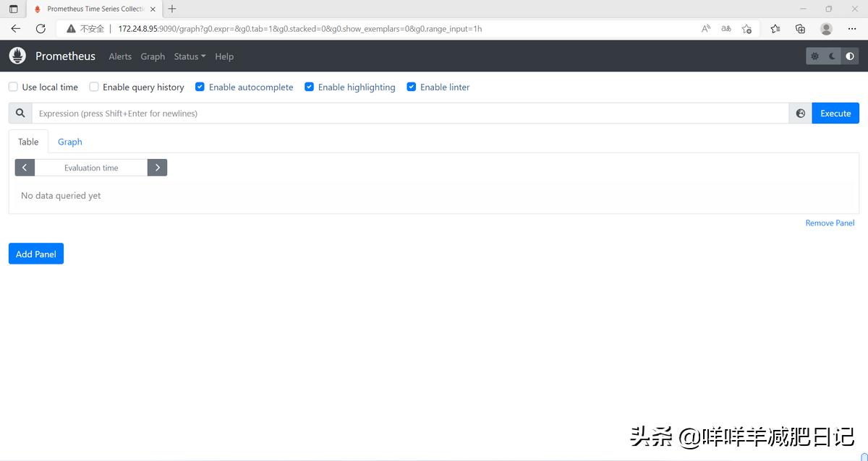Disable Enable autocomplete checkbox
This screenshot has width=868, height=461.
tap(200, 87)
